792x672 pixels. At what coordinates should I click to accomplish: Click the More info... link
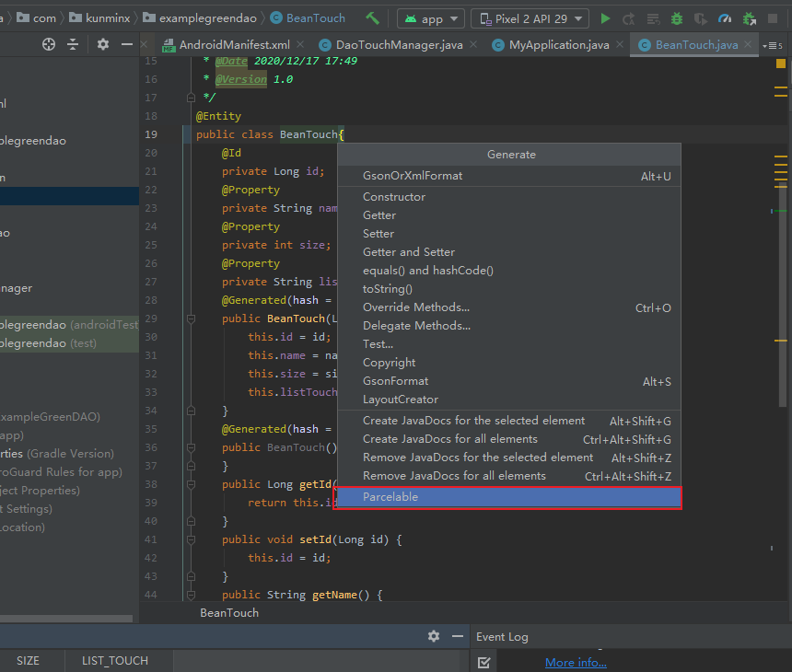click(x=576, y=663)
